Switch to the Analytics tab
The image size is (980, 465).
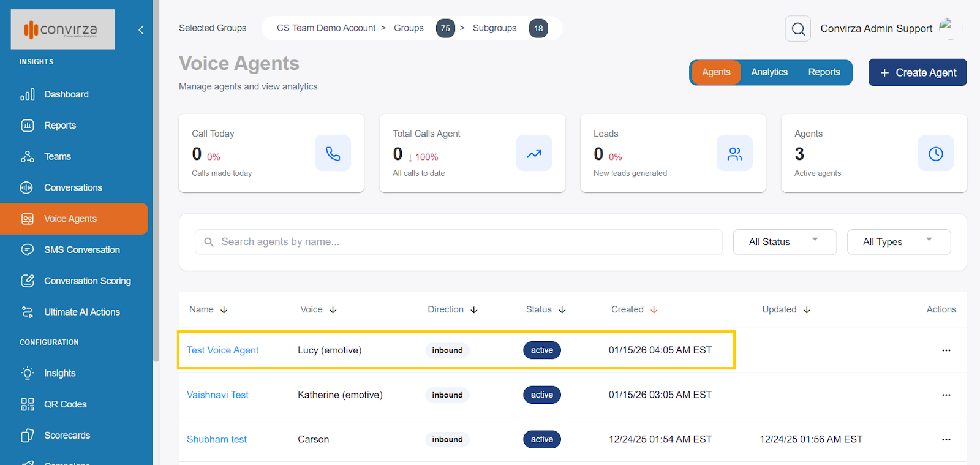coord(769,72)
